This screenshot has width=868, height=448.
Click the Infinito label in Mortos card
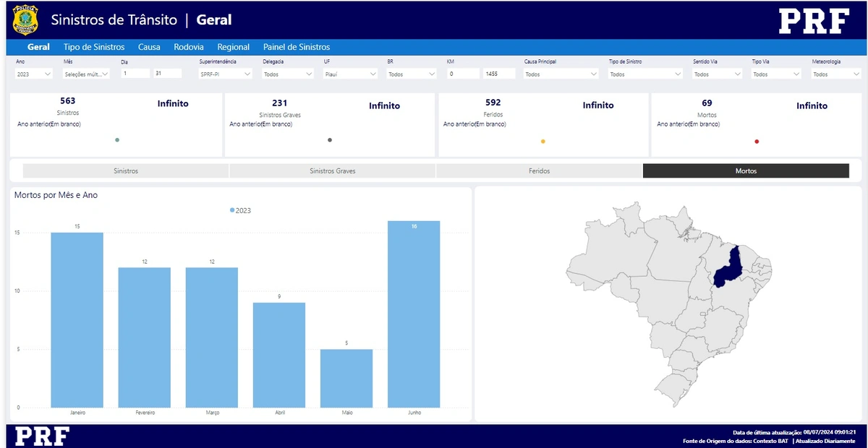(812, 105)
